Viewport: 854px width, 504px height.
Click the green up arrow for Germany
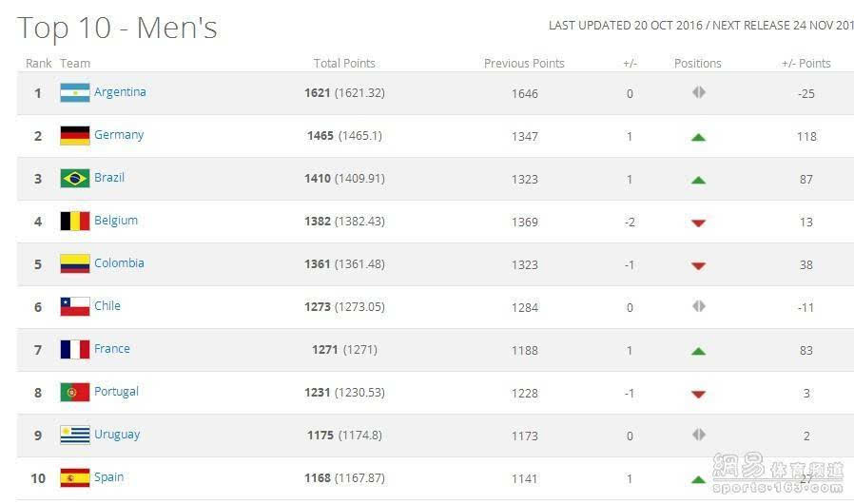(x=698, y=137)
